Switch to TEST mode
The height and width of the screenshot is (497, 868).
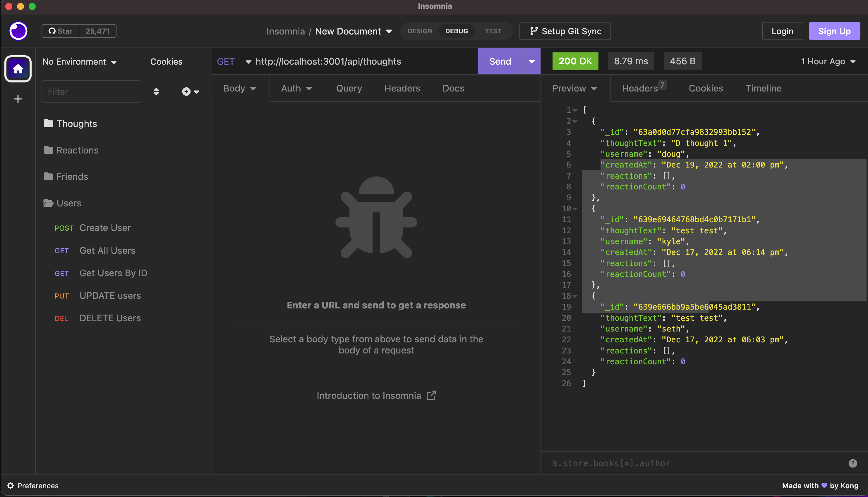493,31
